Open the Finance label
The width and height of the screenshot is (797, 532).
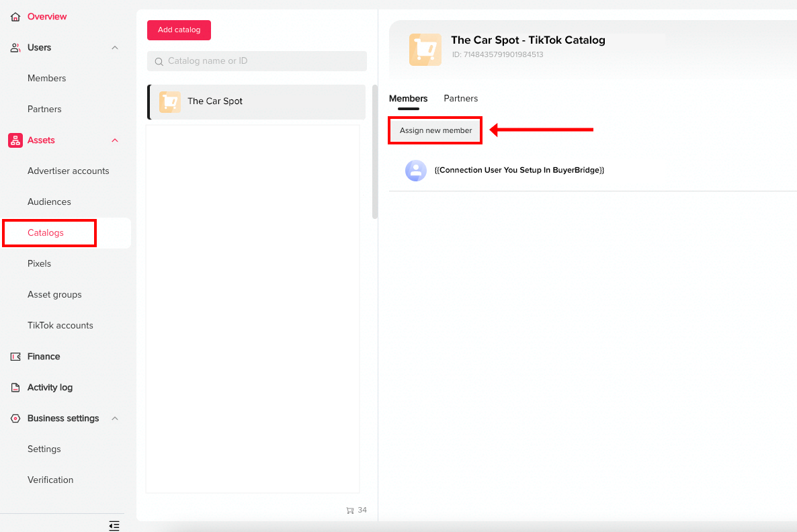click(x=44, y=357)
